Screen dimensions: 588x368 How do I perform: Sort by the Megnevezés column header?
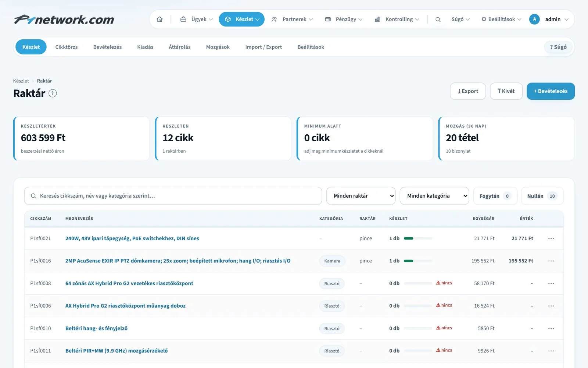tap(79, 219)
